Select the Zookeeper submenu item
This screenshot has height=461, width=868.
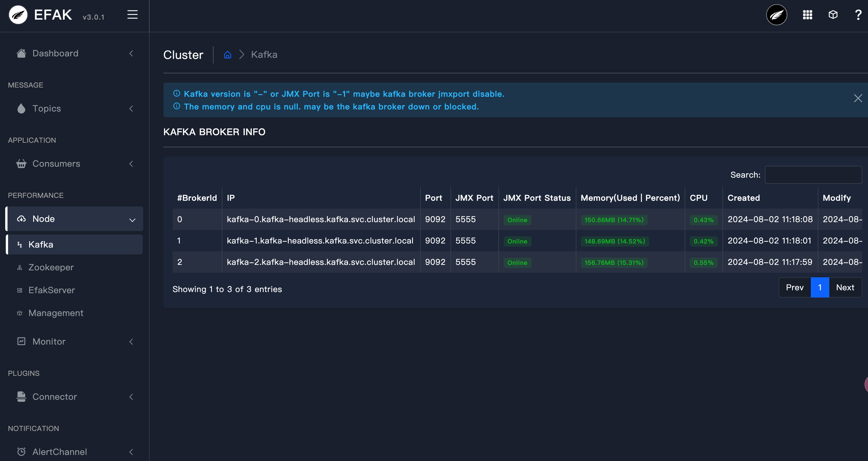click(x=75, y=267)
